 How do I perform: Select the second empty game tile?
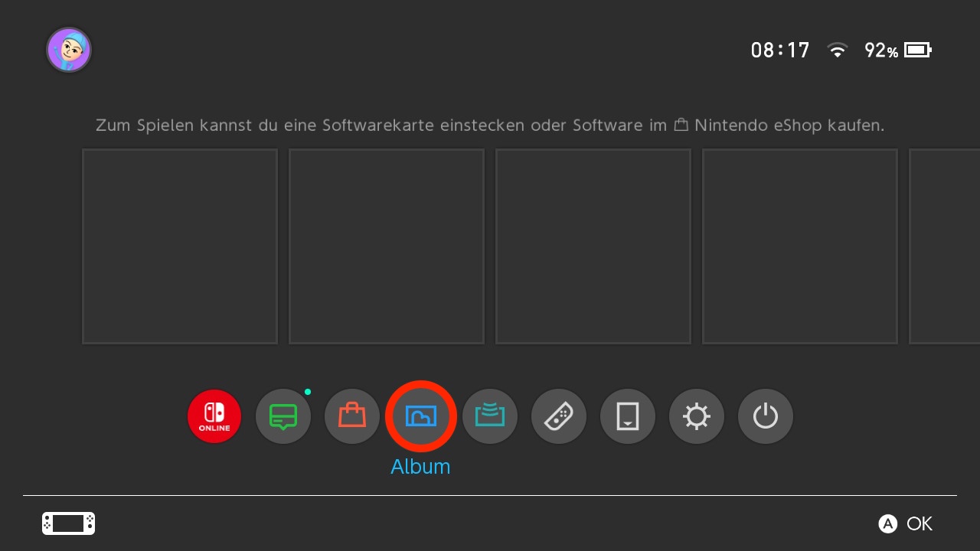coord(387,246)
